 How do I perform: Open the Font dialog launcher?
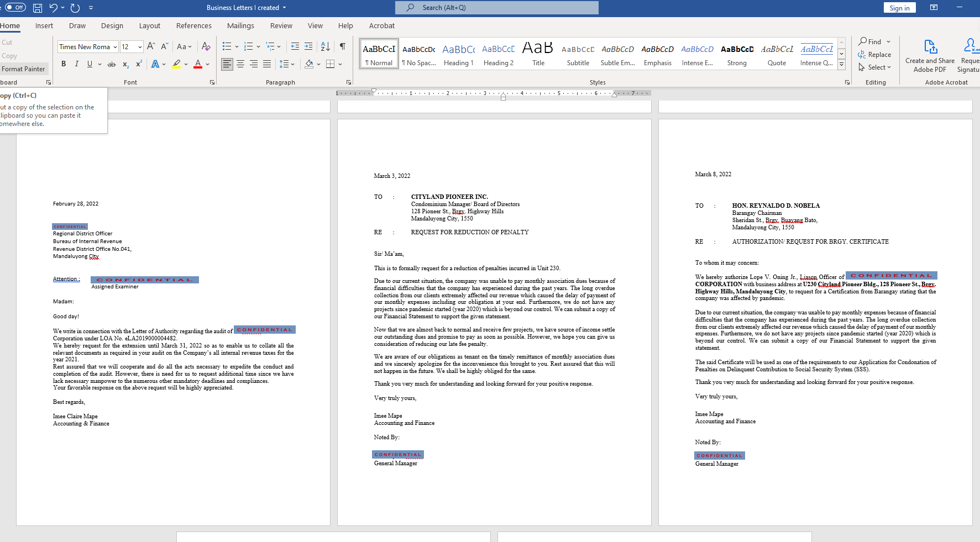[x=212, y=82]
